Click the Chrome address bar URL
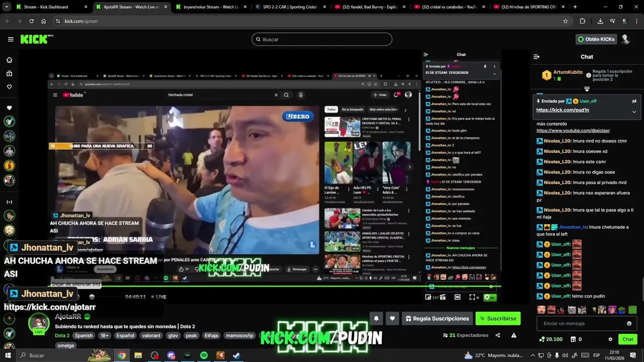Image resolution: width=644 pixels, height=362 pixels. click(x=82, y=21)
